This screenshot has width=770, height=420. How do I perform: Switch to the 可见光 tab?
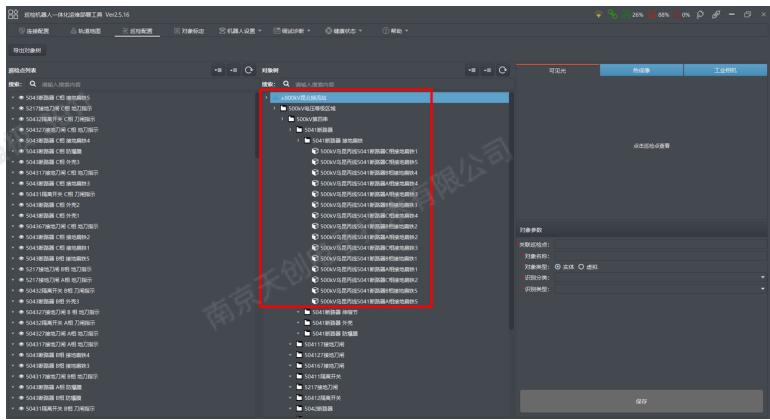pyautogui.click(x=557, y=70)
